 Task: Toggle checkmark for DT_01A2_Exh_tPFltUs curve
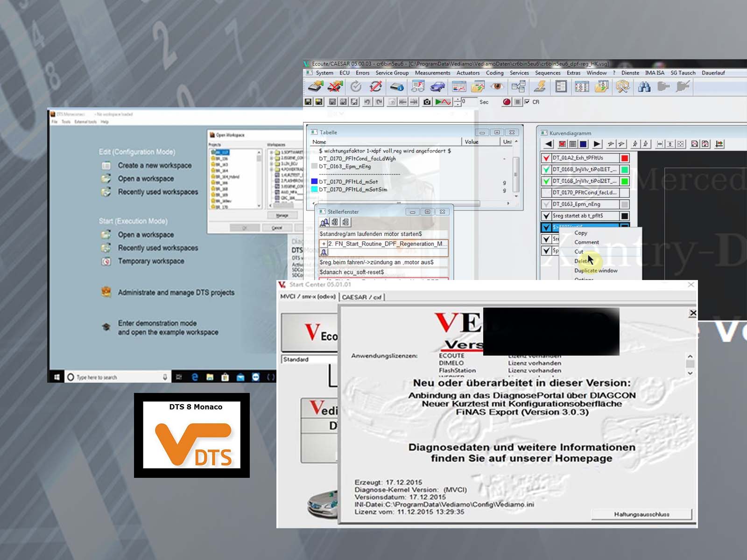(x=546, y=158)
